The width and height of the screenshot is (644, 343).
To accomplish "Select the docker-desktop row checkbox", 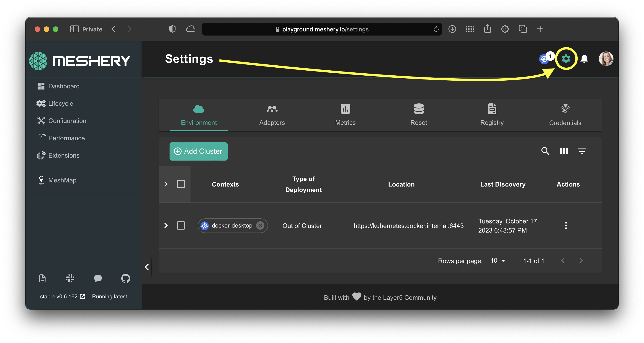I will [181, 225].
